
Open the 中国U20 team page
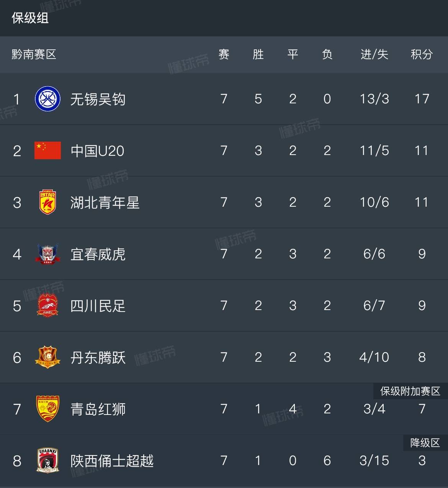pyautogui.click(x=97, y=151)
